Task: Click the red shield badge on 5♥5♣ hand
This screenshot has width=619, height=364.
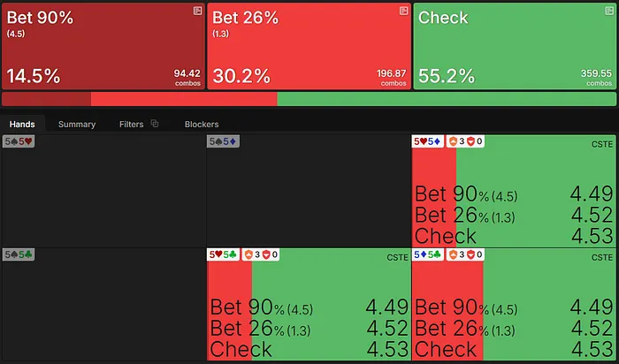Action: pyautogui.click(x=267, y=254)
